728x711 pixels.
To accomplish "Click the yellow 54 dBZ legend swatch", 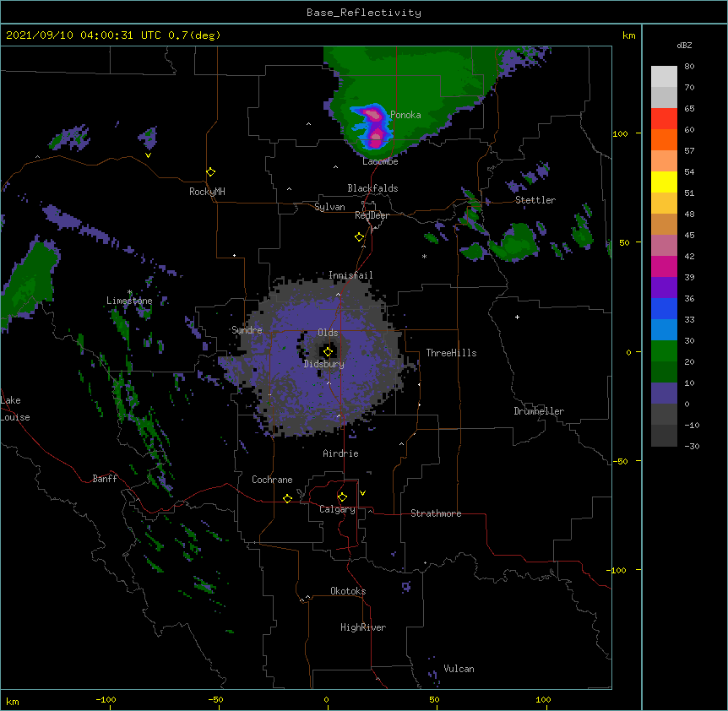I will [x=664, y=182].
